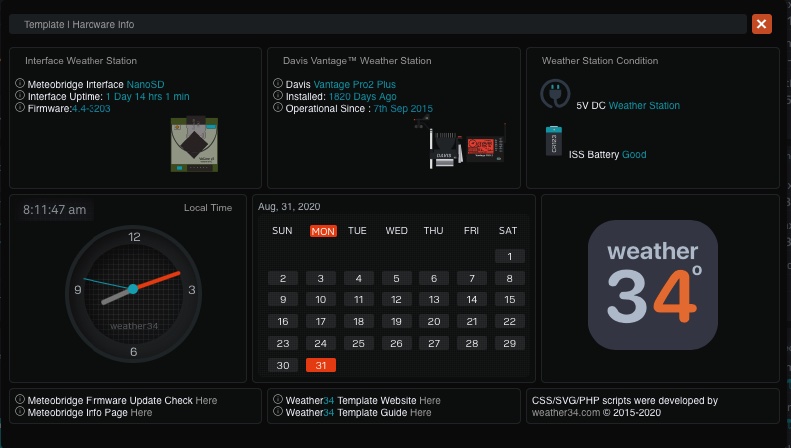Click Interface Weather Station heading
This screenshot has height=448, width=791.
[x=81, y=61]
